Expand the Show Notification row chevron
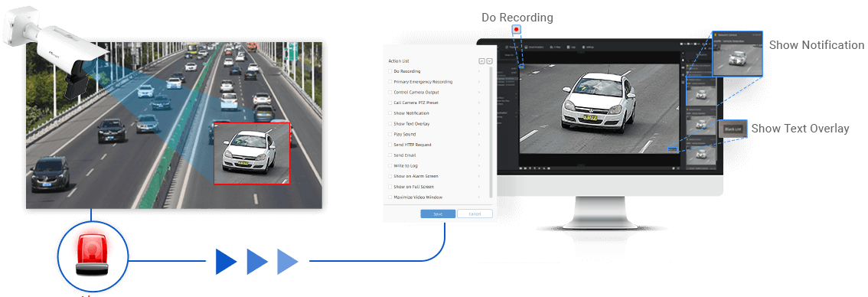The width and height of the screenshot is (868, 297). (x=479, y=113)
